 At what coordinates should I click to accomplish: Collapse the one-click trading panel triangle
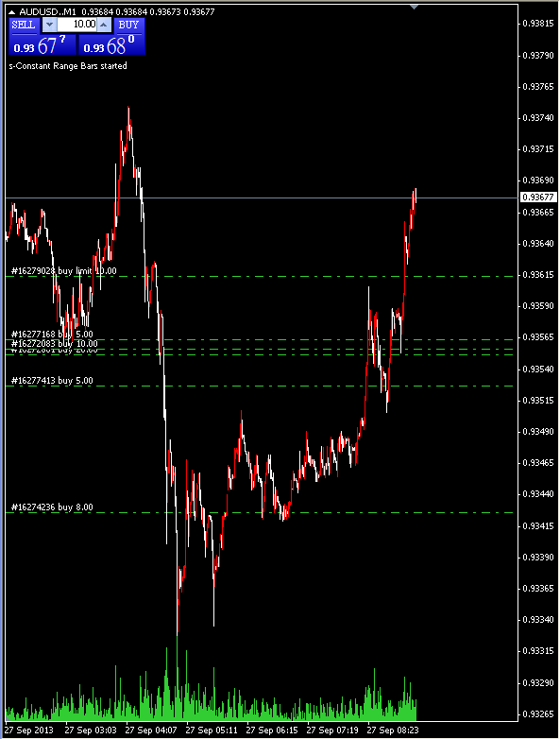click(x=12, y=11)
